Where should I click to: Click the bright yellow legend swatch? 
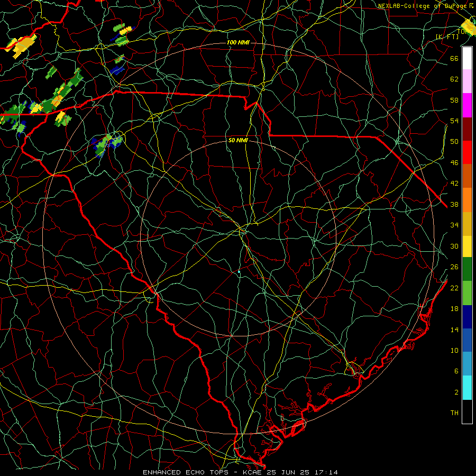click(467, 246)
